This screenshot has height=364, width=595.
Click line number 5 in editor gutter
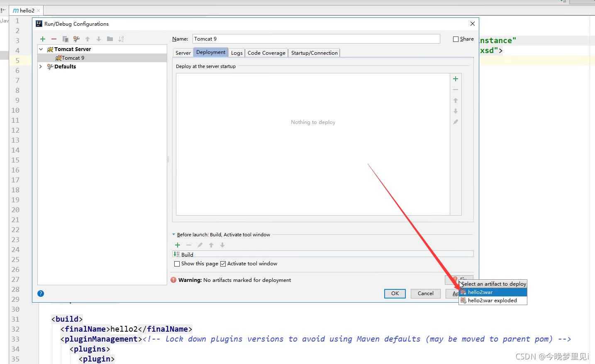coord(17,61)
